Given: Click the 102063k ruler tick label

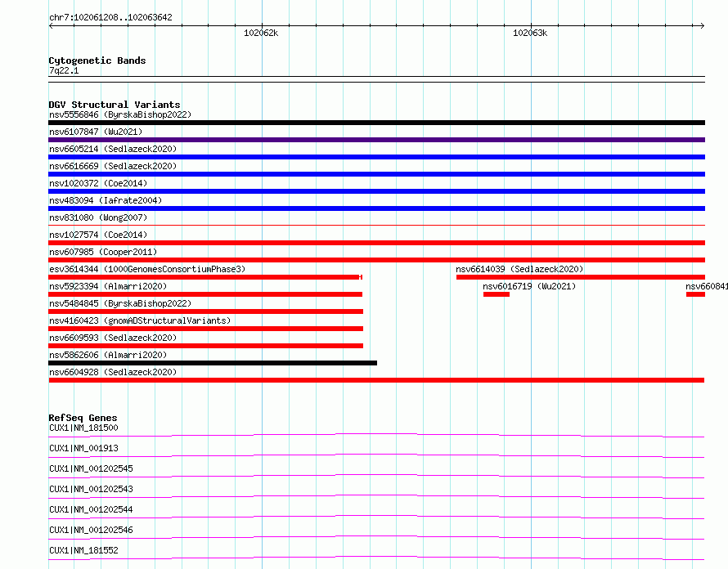Looking at the screenshot, I should (530, 33).
